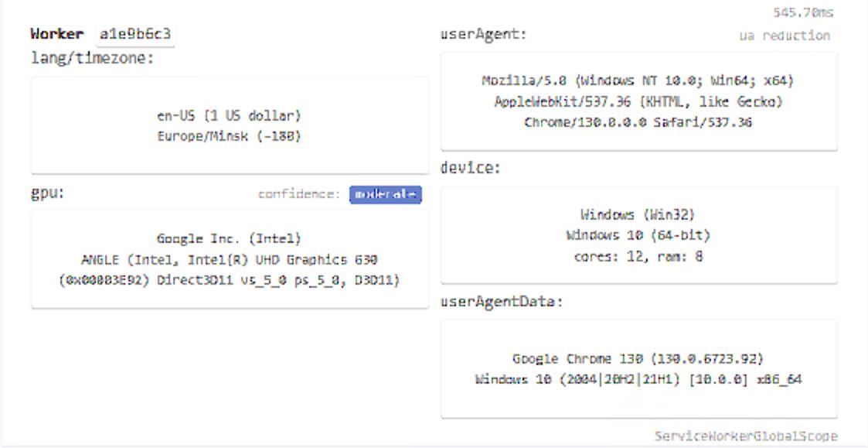The image size is (868, 448).
Task: Select the en-US (1 US dollar) line
Action: [x=229, y=116]
